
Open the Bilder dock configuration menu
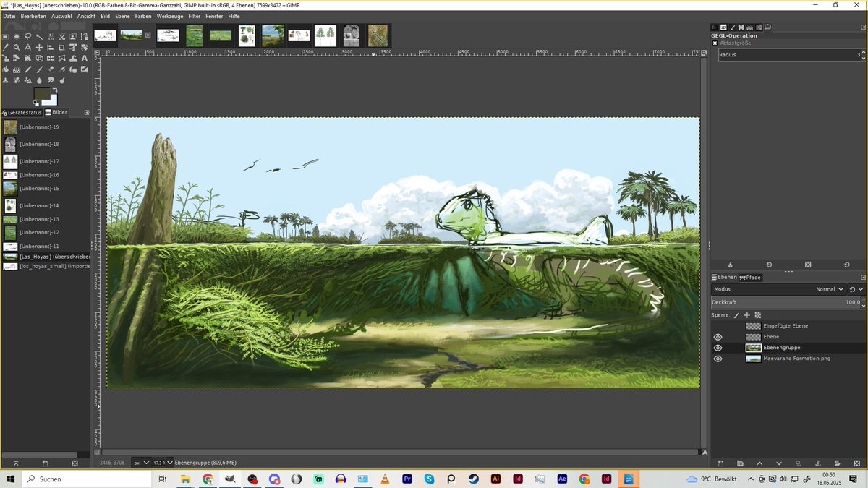click(87, 112)
